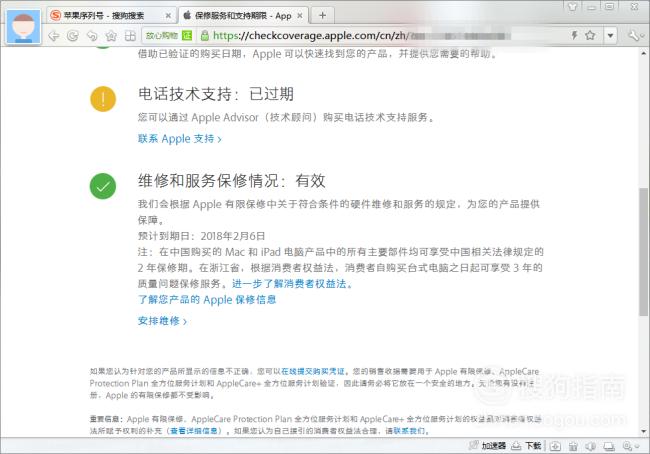Go back with the back arrow

click(x=53, y=36)
